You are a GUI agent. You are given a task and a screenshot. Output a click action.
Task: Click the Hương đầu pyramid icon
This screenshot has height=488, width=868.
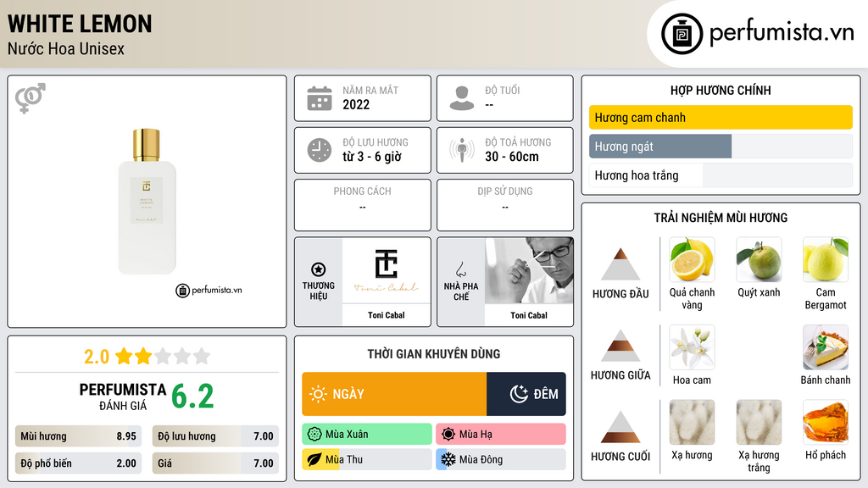(x=620, y=264)
